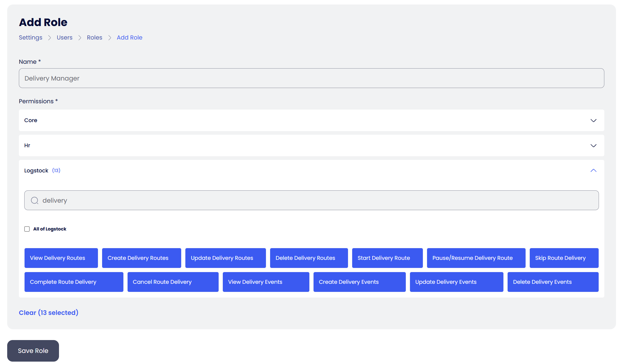Navigate to Roles breadcrumb
The height and width of the screenshot is (364, 622).
[x=94, y=37]
